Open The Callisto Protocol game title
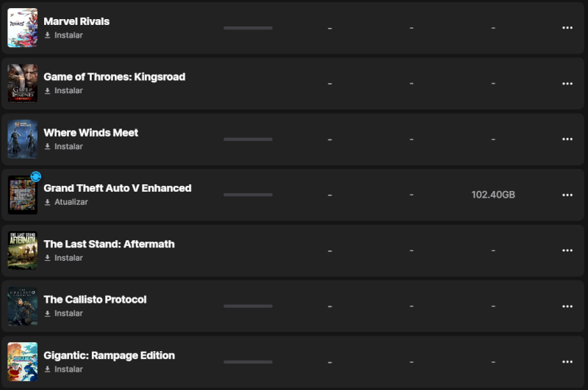The width and height of the screenshot is (588, 390). [x=95, y=300]
